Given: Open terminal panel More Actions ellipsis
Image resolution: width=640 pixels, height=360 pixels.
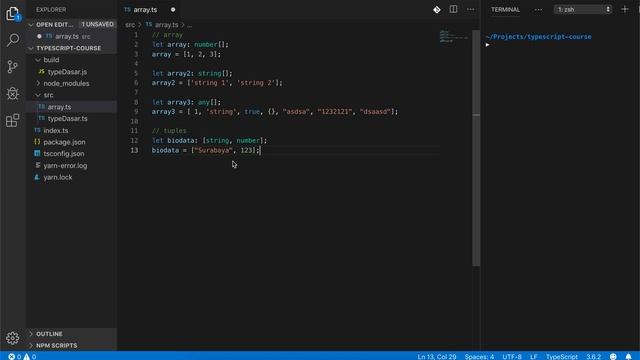Looking at the screenshot, I should tap(538, 9).
